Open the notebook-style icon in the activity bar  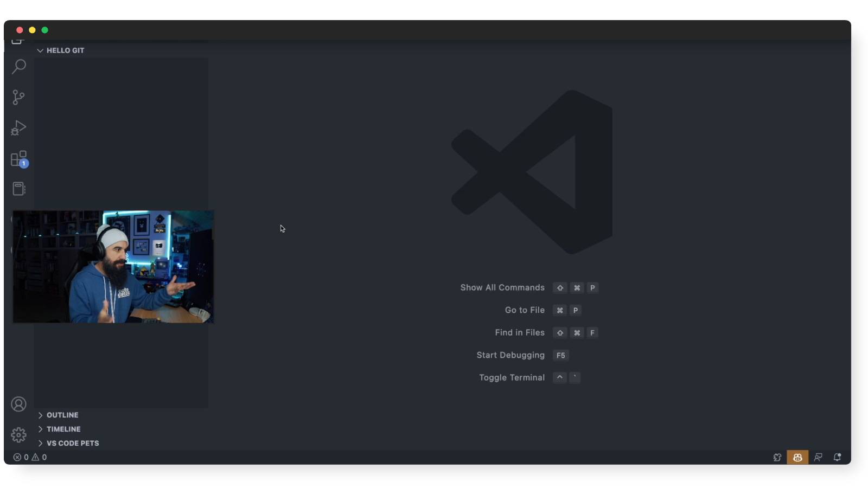[x=19, y=189]
